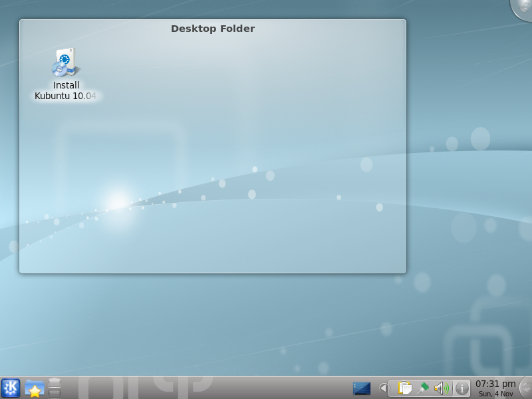Open the Kickoff application launcher K menu
The image size is (532, 399).
pyautogui.click(x=11, y=388)
